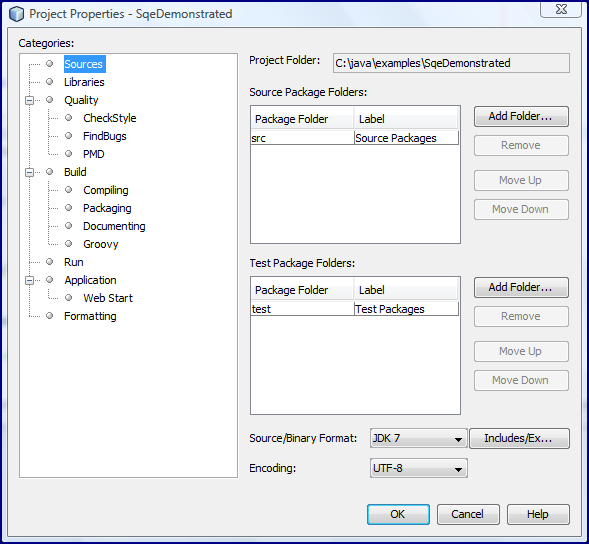Close the Project Properties window
The height and width of the screenshot is (544, 589).
(x=561, y=9)
